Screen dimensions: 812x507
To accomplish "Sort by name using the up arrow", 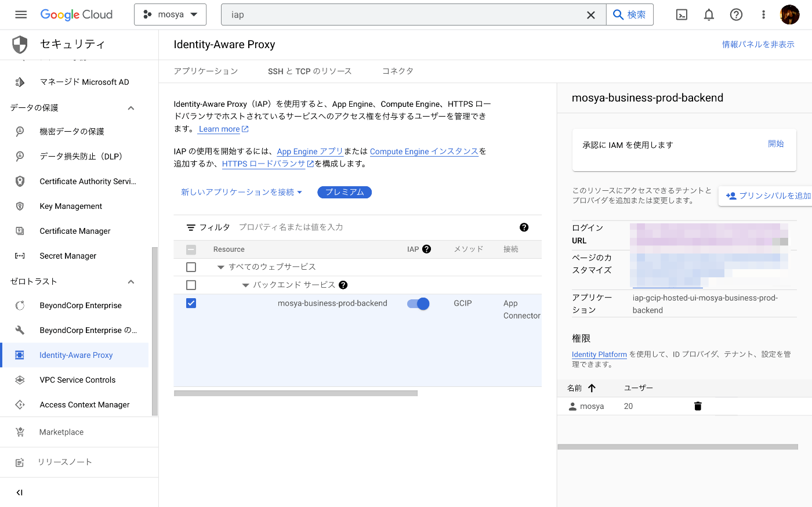I will point(592,388).
